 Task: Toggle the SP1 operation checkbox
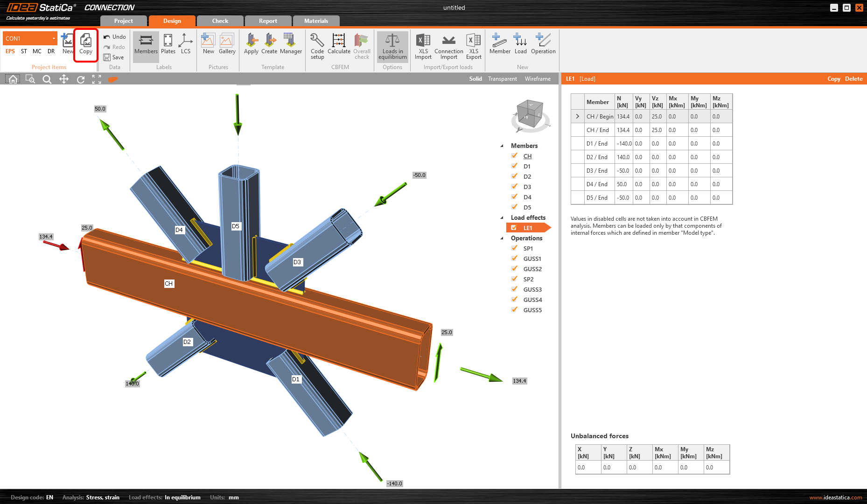(x=514, y=248)
